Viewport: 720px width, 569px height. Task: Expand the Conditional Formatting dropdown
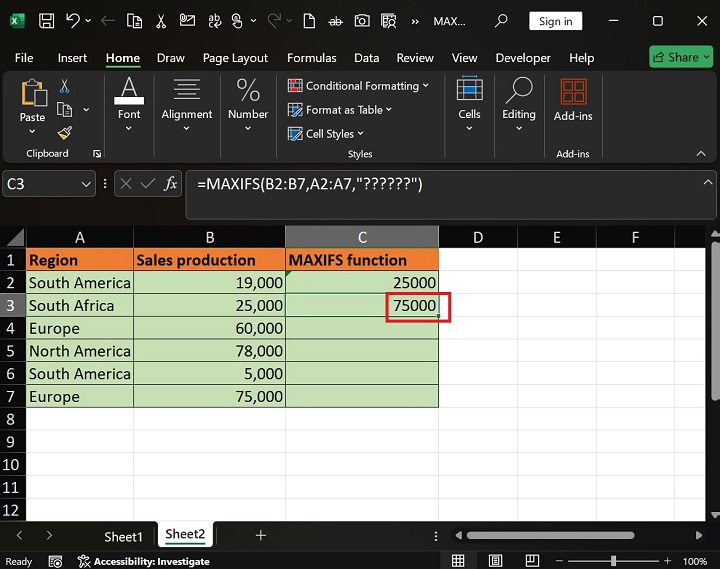[x=358, y=86]
